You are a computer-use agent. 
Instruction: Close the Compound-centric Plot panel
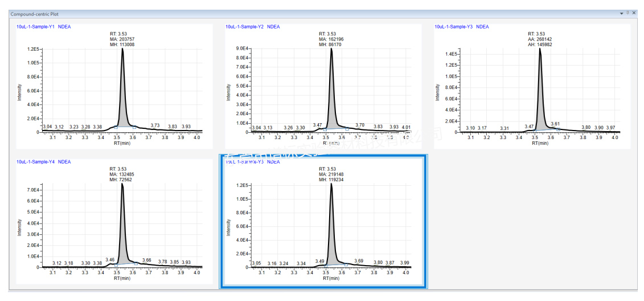click(634, 13)
